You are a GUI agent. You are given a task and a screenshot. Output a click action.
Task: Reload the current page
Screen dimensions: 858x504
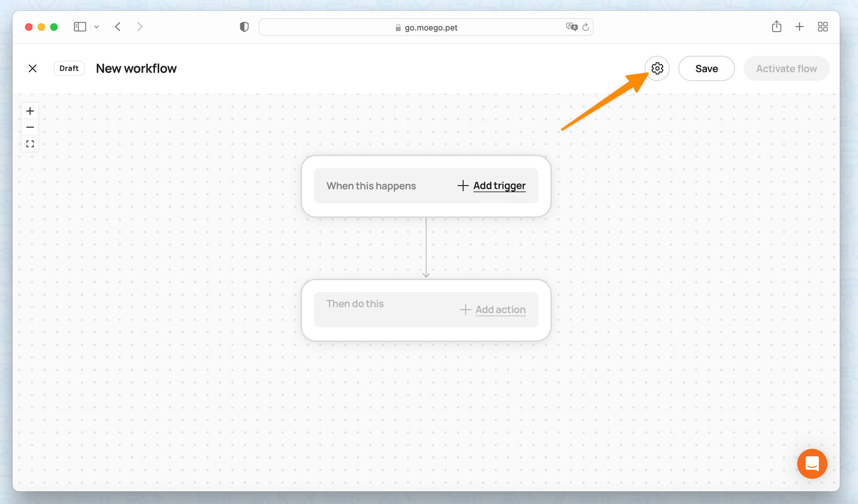[586, 27]
